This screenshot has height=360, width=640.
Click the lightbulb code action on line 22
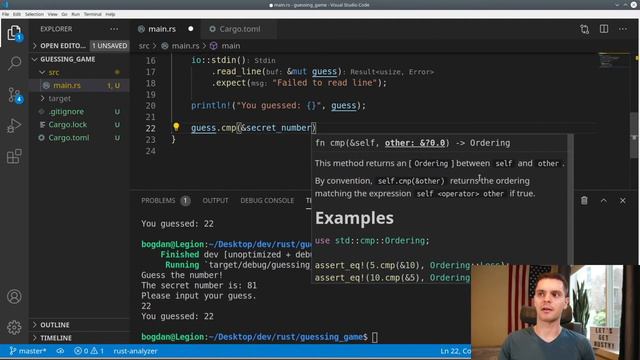tap(176, 127)
